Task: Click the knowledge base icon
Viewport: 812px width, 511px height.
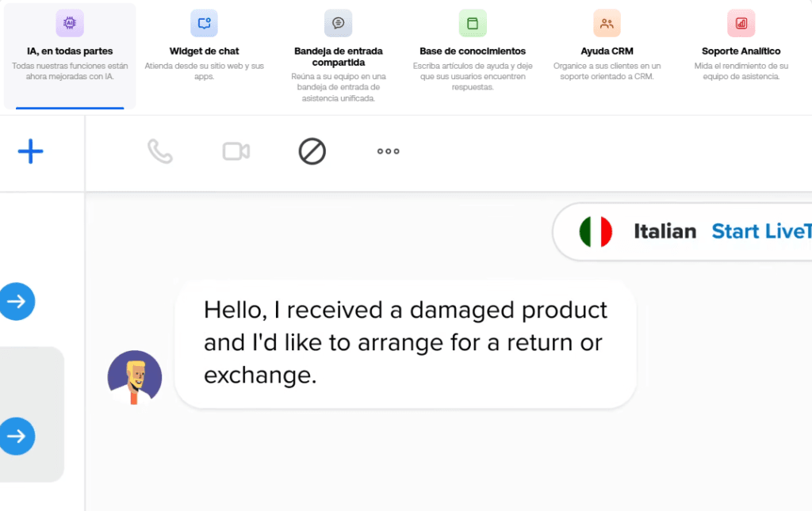Action: (473, 24)
